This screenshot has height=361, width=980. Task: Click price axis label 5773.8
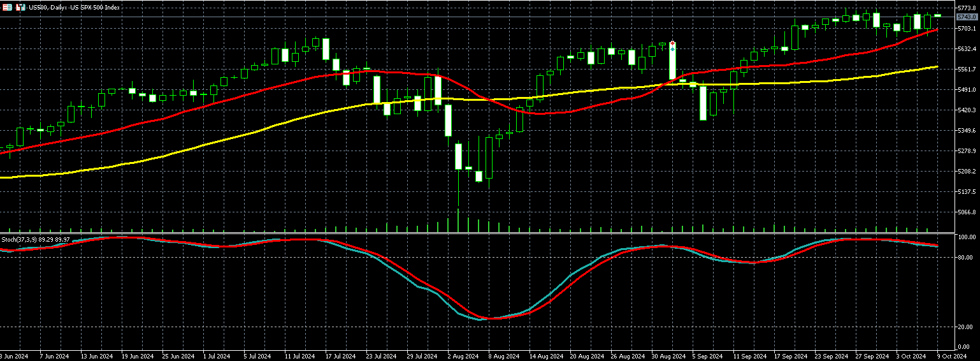[967, 8]
